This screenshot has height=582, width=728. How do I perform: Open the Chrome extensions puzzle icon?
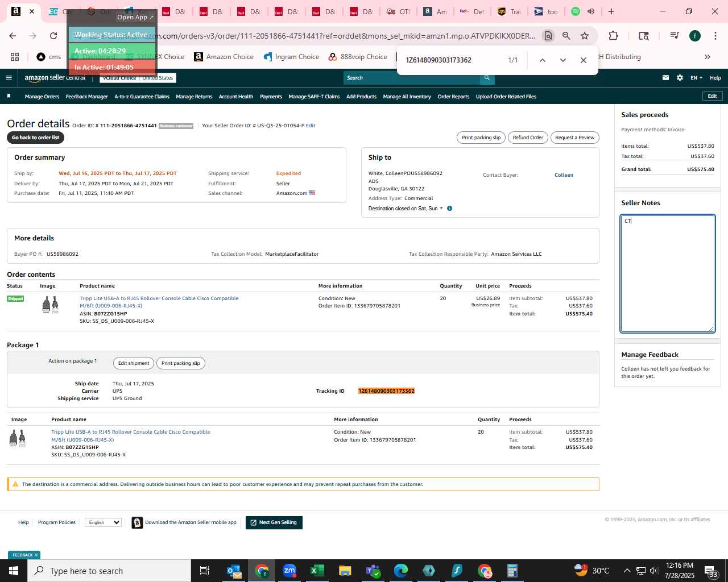[x=613, y=36]
